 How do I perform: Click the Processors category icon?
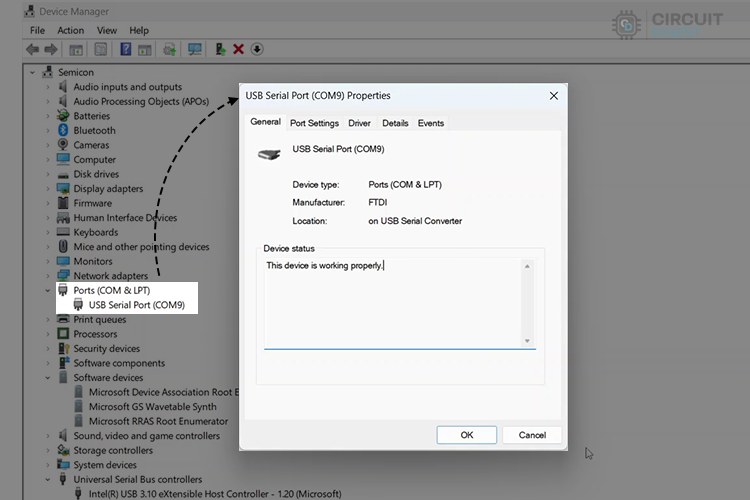click(63, 333)
